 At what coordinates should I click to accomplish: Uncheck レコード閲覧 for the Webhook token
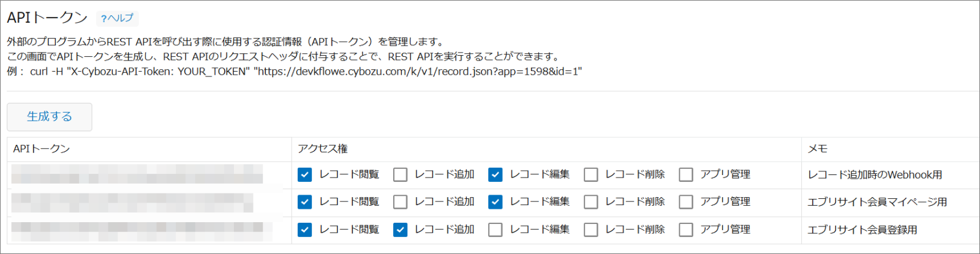click(305, 174)
